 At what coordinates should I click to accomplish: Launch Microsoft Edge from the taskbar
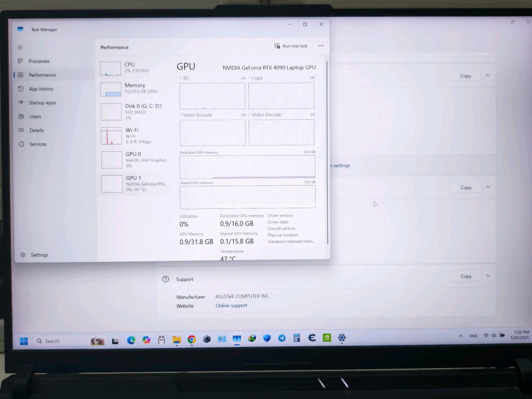(131, 340)
